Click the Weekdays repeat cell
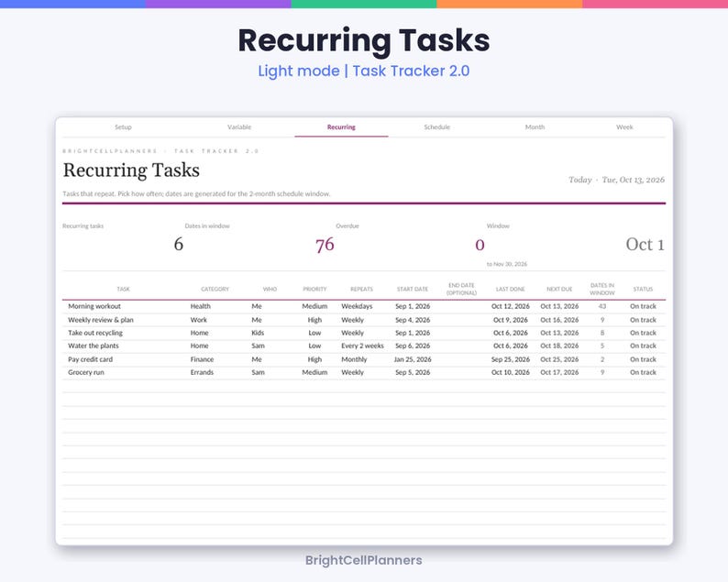The image size is (728, 582). (x=357, y=306)
